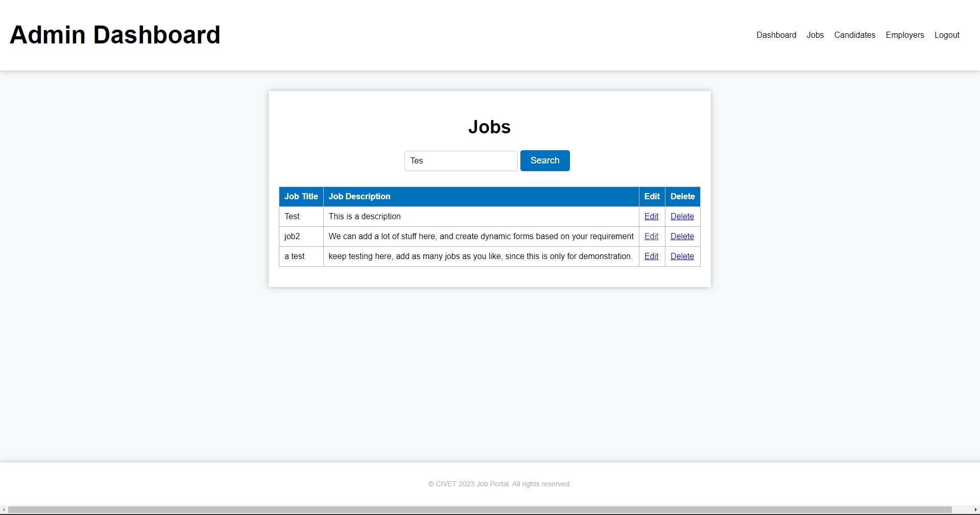The width and height of the screenshot is (980, 515).
Task: Click Logout in the navigation bar
Action: pyautogui.click(x=947, y=35)
